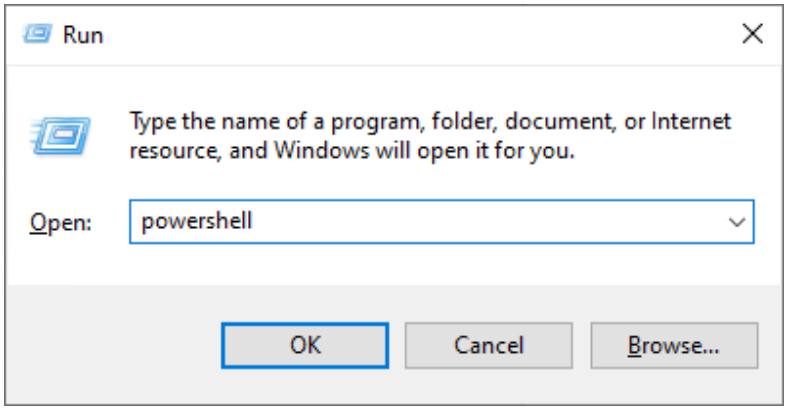Click the "Open:" label
The width and height of the screenshot is (785, 409).
pos(60,223)
